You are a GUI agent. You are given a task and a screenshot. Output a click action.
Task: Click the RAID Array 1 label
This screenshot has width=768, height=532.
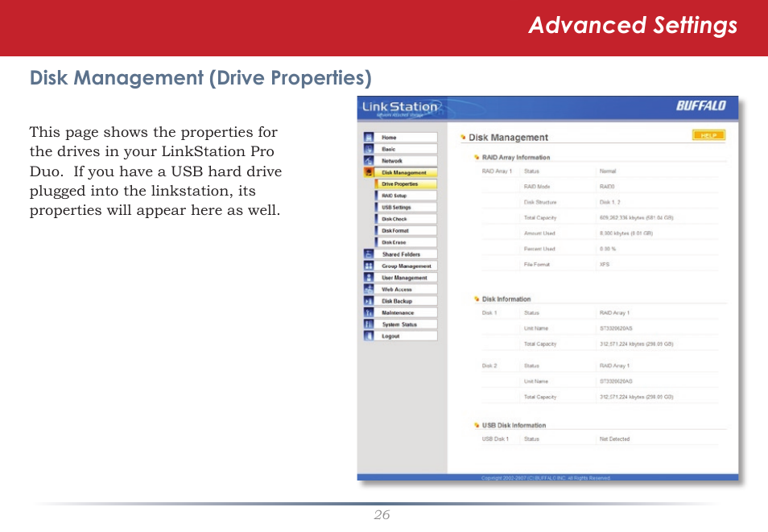497,171
